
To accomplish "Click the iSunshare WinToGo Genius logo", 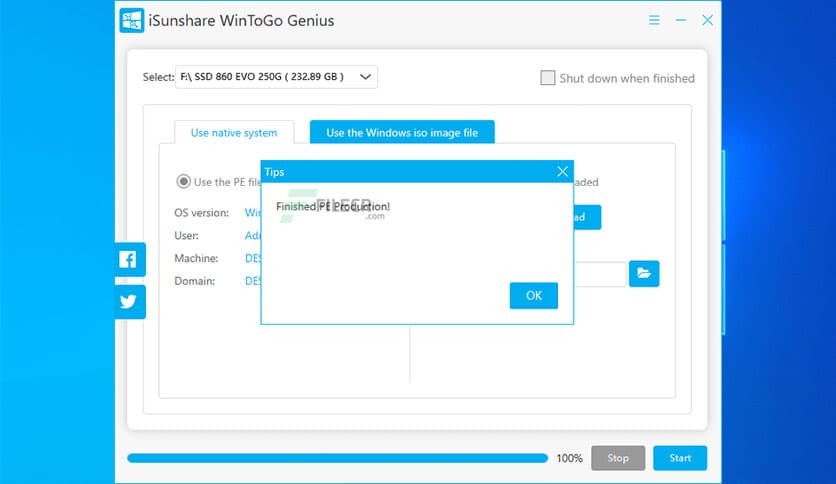I will point(132,20).
